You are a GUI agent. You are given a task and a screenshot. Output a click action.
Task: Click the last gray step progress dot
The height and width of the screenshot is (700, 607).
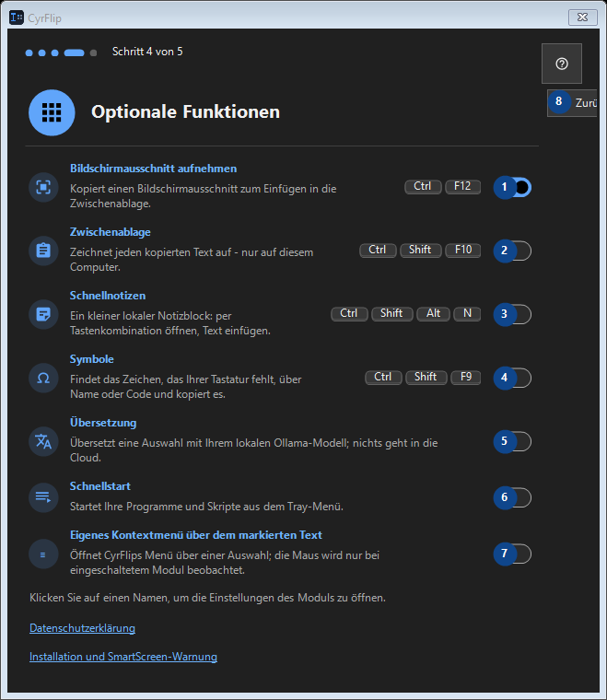click(93, 52)
